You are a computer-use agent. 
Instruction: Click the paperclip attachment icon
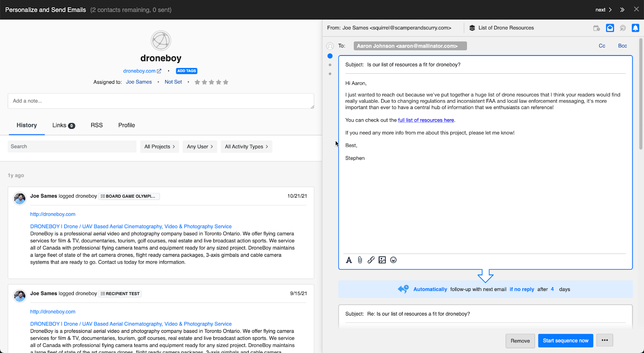pos(360,260)
